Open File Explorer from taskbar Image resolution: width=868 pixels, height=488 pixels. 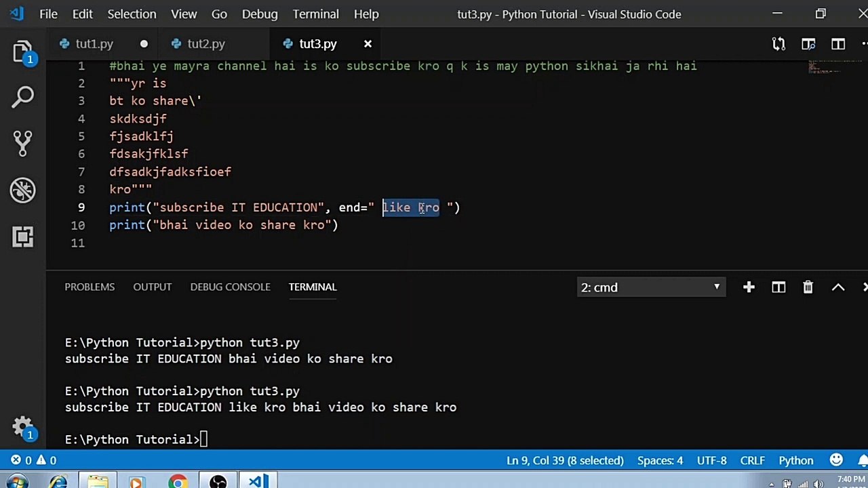click(98, 482)
